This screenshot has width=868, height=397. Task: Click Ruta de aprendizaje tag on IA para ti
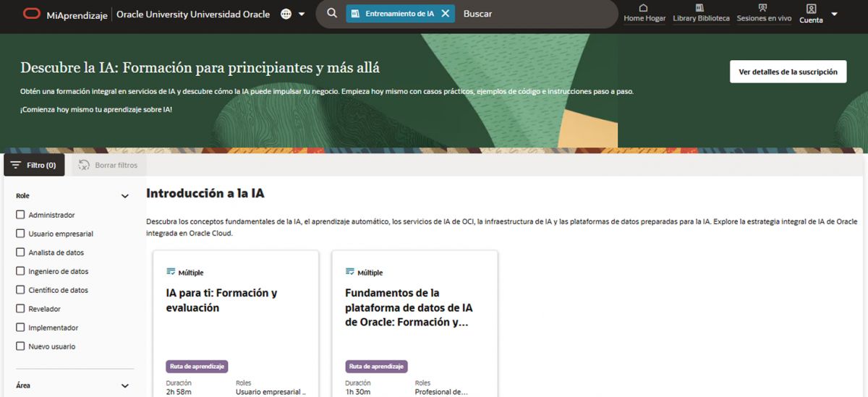(x=197, y=366)
